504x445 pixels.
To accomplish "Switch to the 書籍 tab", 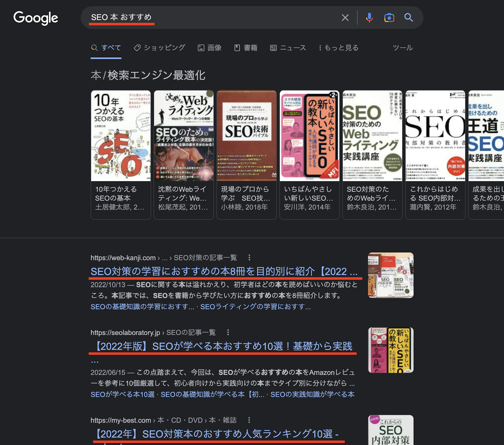I will click(246, 48).
